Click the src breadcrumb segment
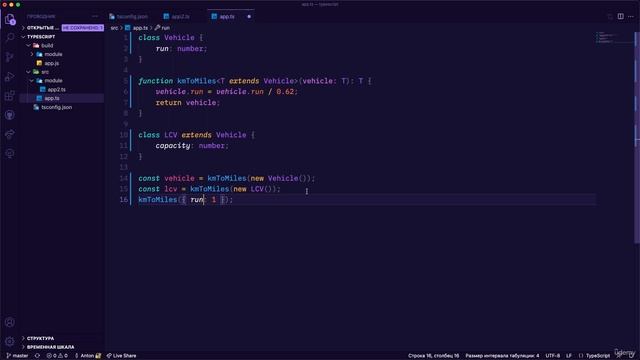The image size is (640, 360). (114, 28)
